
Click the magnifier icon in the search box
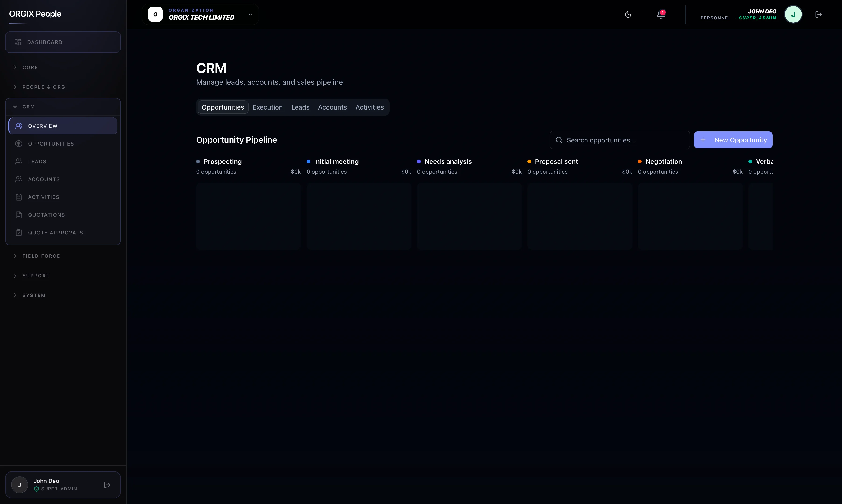point(559,140)
